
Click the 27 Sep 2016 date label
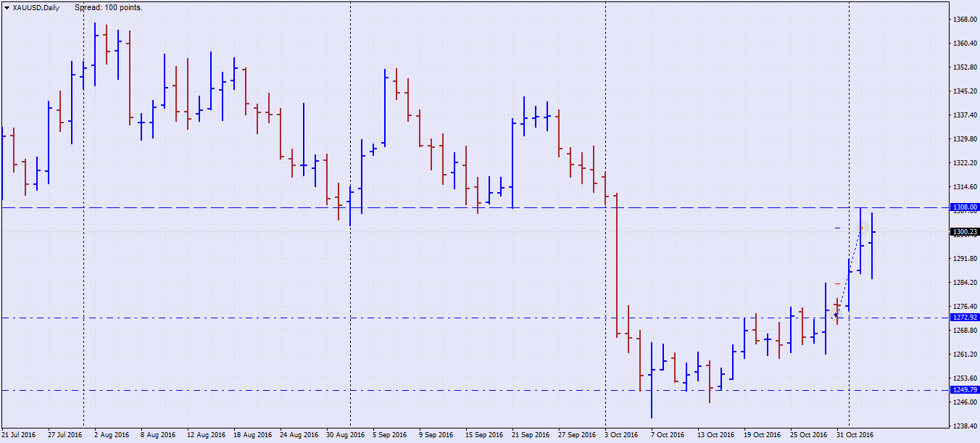[x=576, y=435]
